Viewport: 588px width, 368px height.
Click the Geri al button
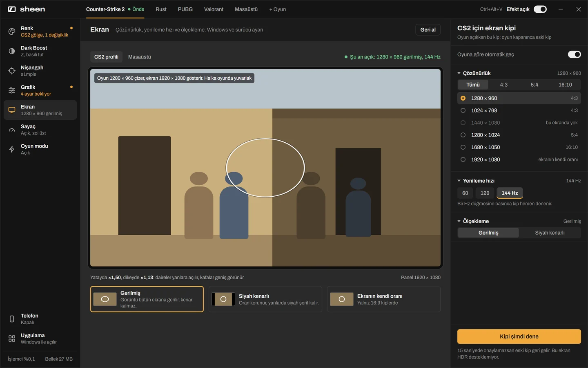tap(428, 29)
